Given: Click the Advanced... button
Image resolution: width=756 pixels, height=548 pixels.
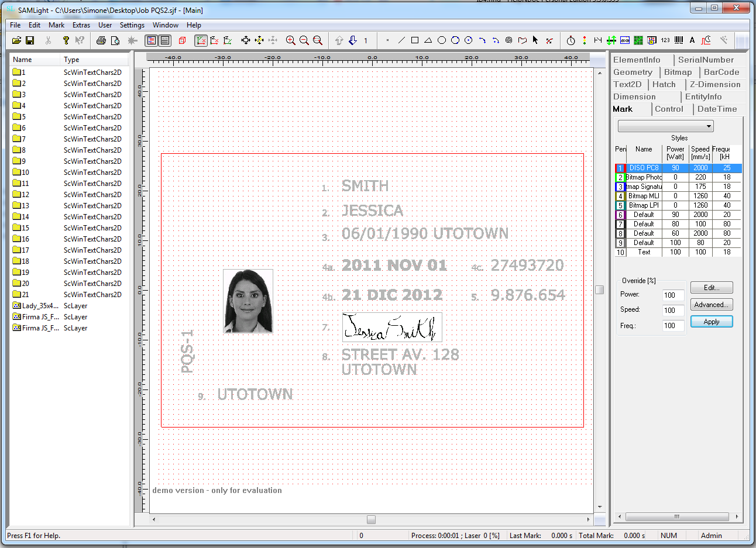Looking at the screenshot, I should point(711,305).
